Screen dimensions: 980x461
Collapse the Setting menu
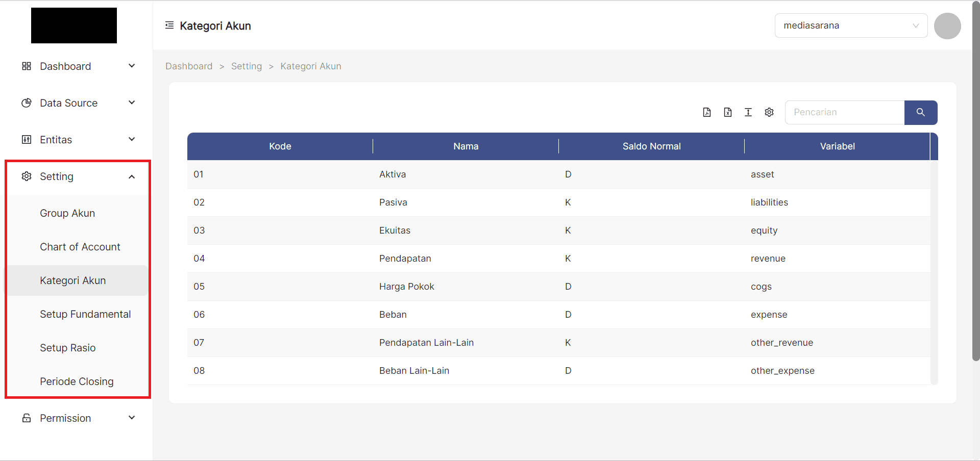pos(78,176)
